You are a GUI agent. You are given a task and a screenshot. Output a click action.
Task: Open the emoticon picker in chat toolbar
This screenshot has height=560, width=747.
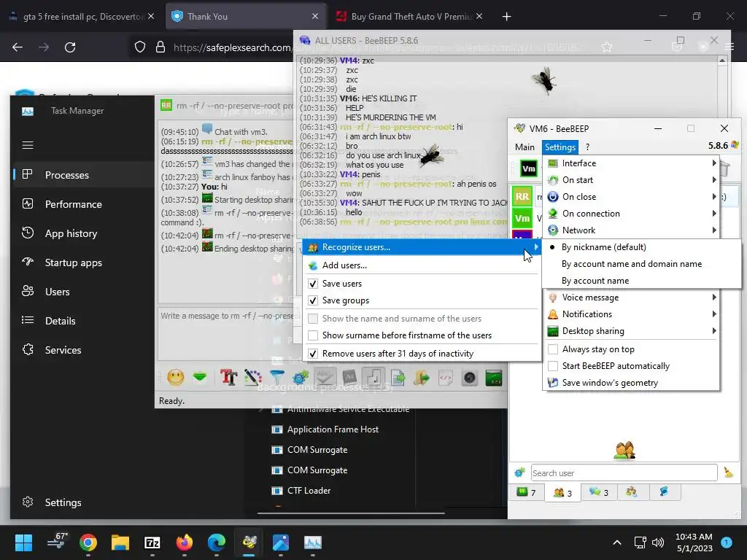coord(176,378)
